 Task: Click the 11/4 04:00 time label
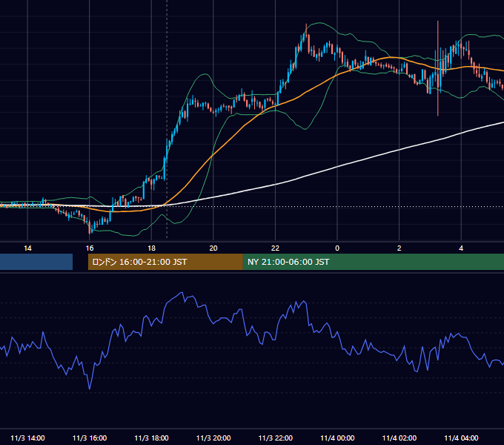(x=461, y=438)
